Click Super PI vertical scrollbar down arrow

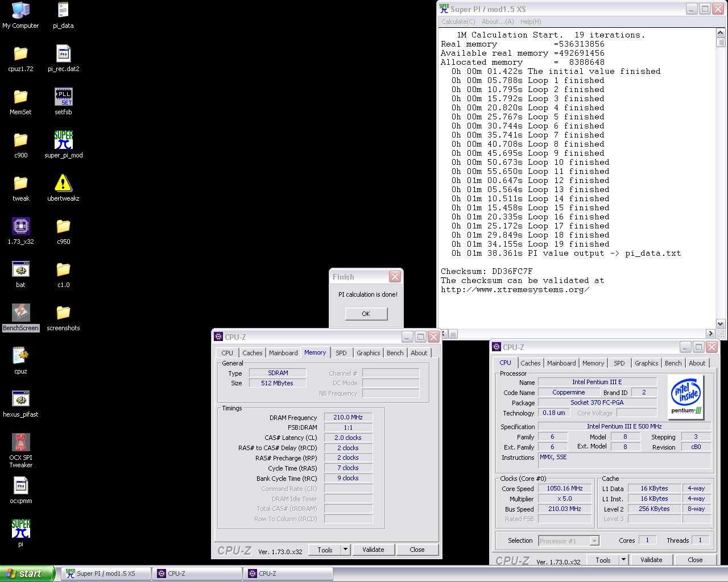click(x=721, y=324)
